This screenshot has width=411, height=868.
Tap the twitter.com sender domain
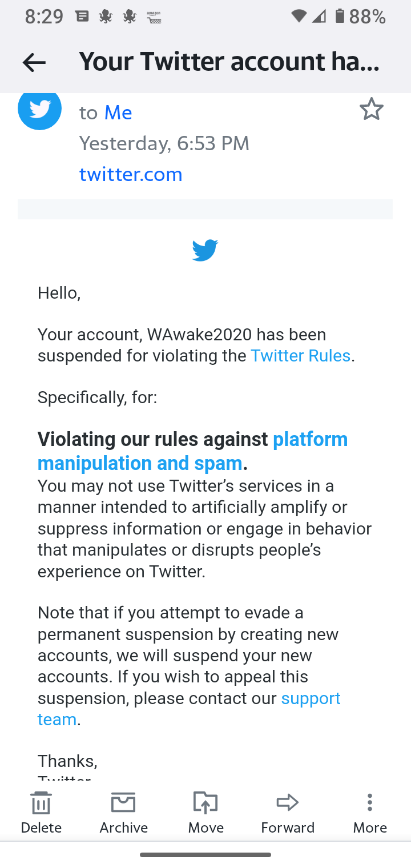tap(131, 174)
